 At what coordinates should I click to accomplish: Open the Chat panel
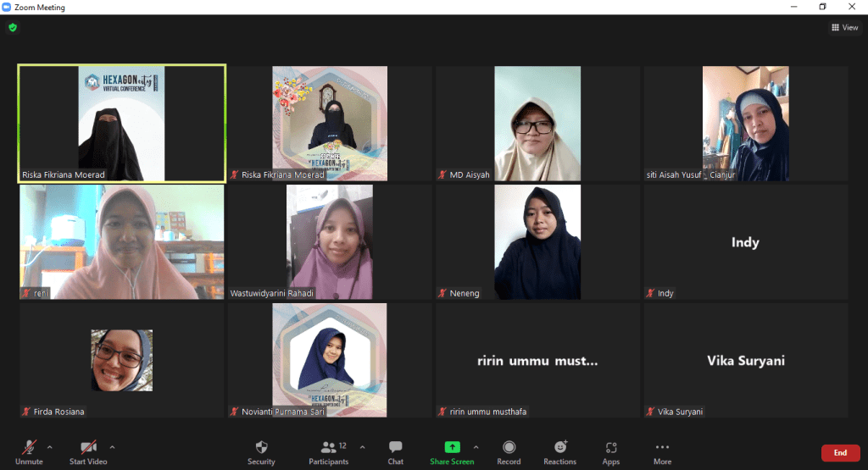pyautogui.click(x=395, y=451)
